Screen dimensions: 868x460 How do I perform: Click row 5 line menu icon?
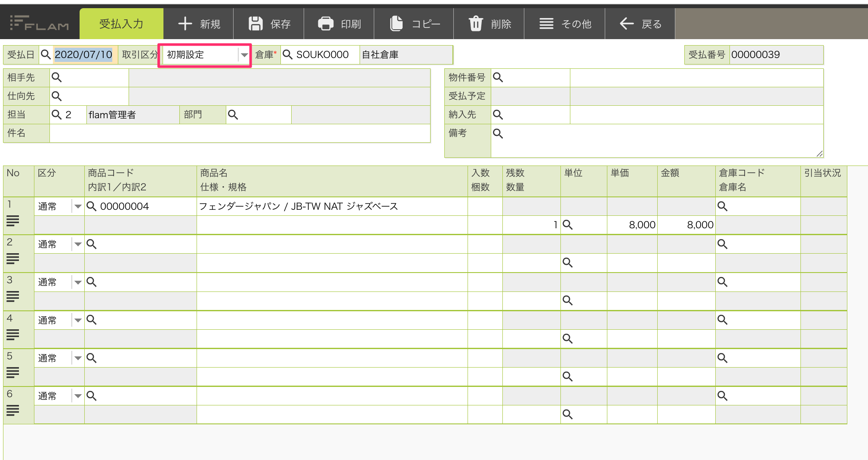pos(13,372)
